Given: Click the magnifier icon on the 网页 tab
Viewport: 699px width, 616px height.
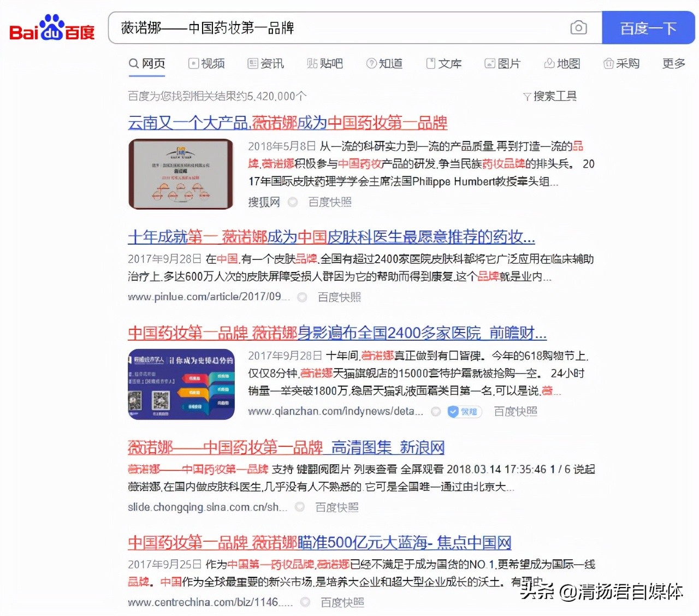Looking at the screenshot, I should (x=134, y=63).
